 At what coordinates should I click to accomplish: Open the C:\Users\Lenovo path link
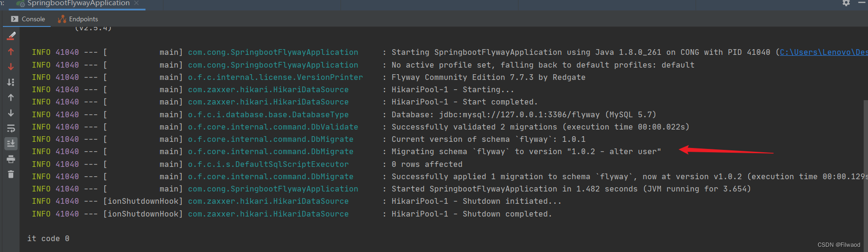(823, 52)
